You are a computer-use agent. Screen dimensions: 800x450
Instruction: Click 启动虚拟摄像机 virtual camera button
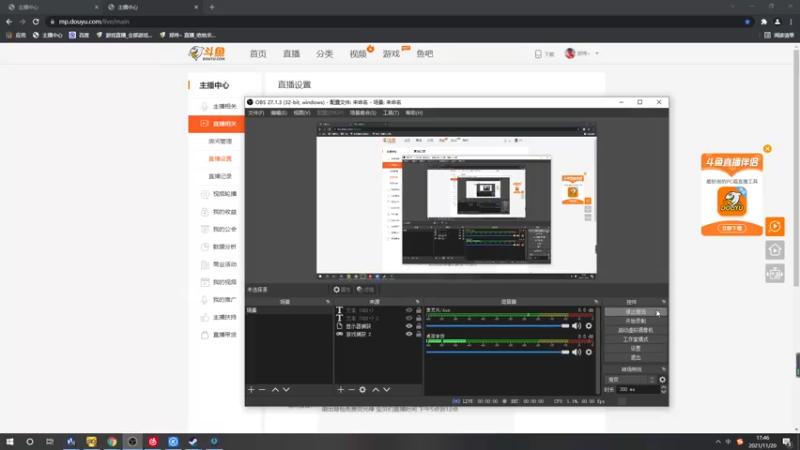coord(635,330)
